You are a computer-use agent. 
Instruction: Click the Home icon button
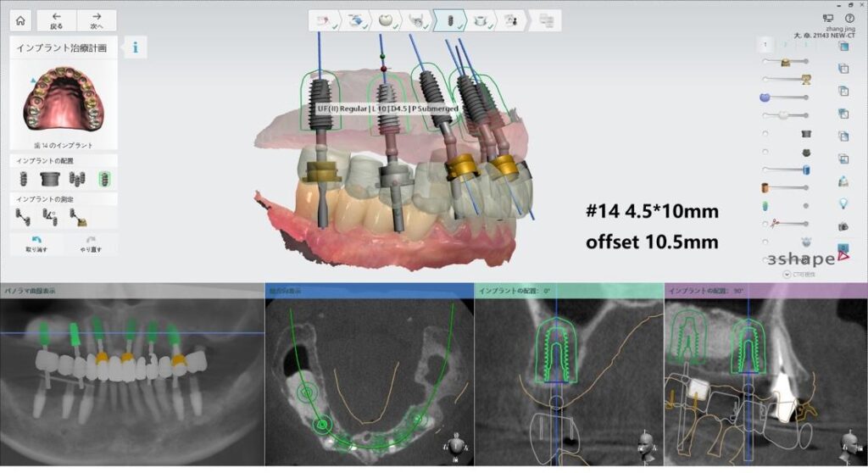click(x=20, y=20)
